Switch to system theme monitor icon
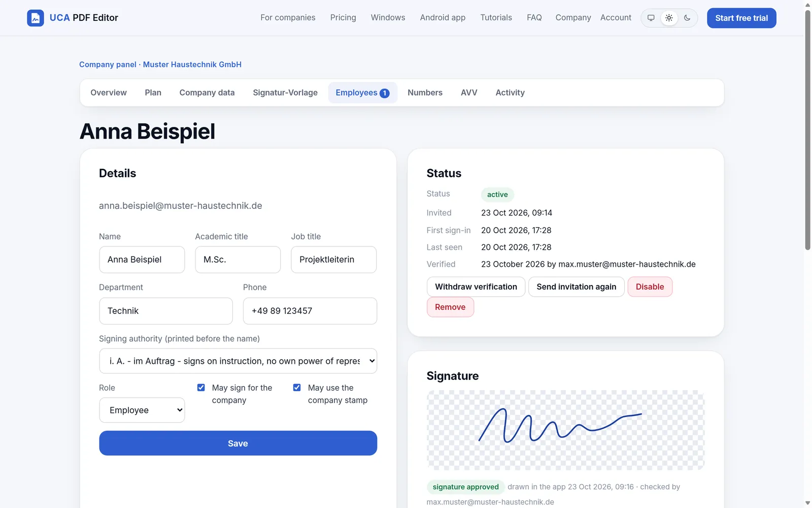The height and width of the screenshot is (508, 812). 651,18
